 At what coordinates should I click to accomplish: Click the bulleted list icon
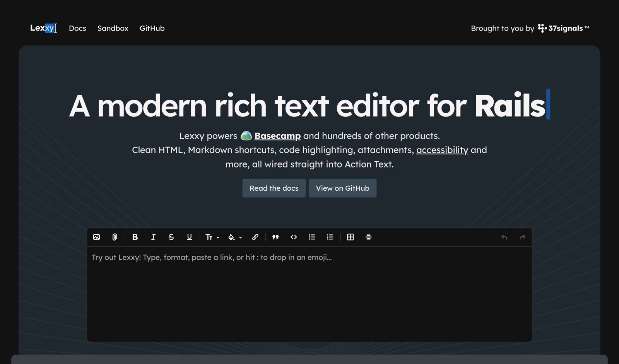click(312, 237)
